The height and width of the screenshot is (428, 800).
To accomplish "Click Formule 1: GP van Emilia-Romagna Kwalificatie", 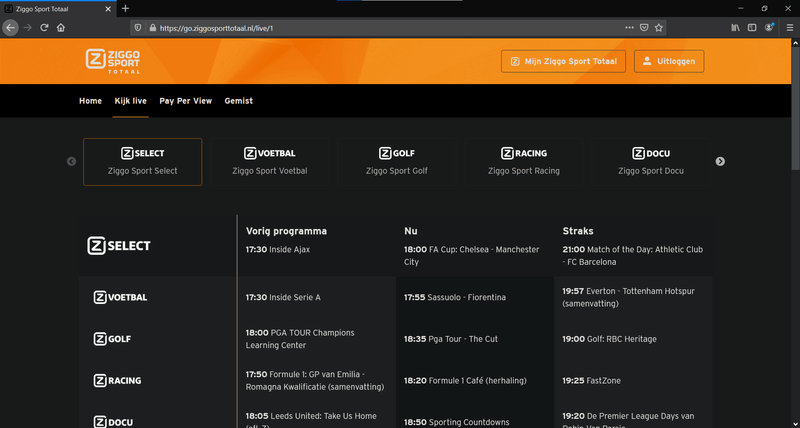I will (x=315, y=381).
